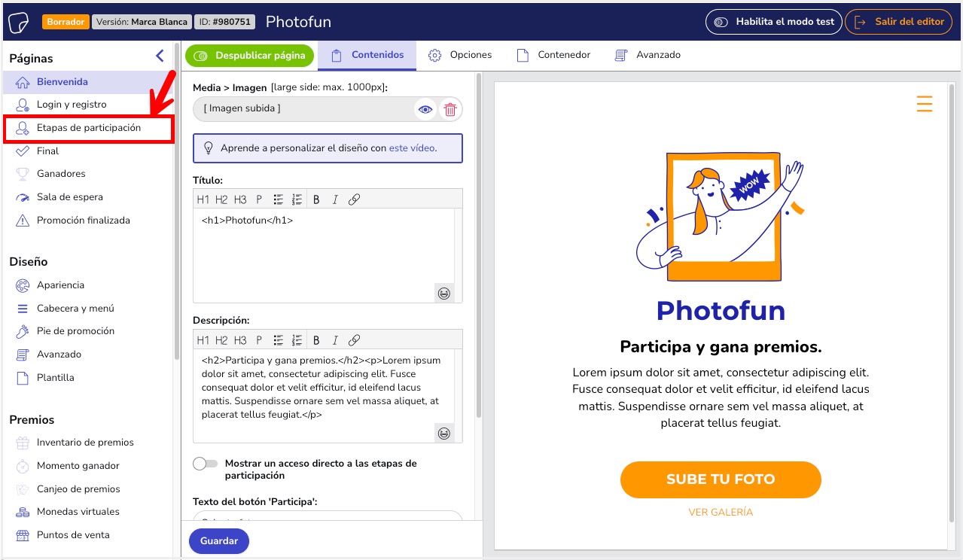Click the app logo in the header
This screenshot has width=963, height=560.
(x=19, y=22)
